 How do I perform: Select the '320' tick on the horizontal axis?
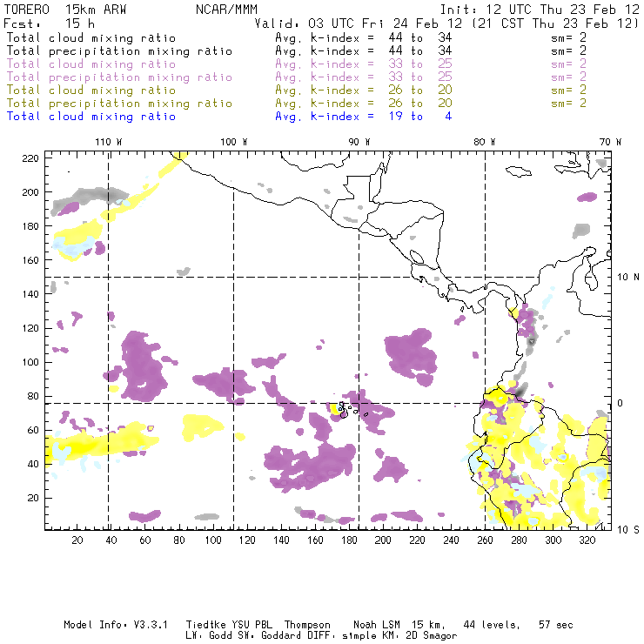pyautogui.click(x=587, y=540)
